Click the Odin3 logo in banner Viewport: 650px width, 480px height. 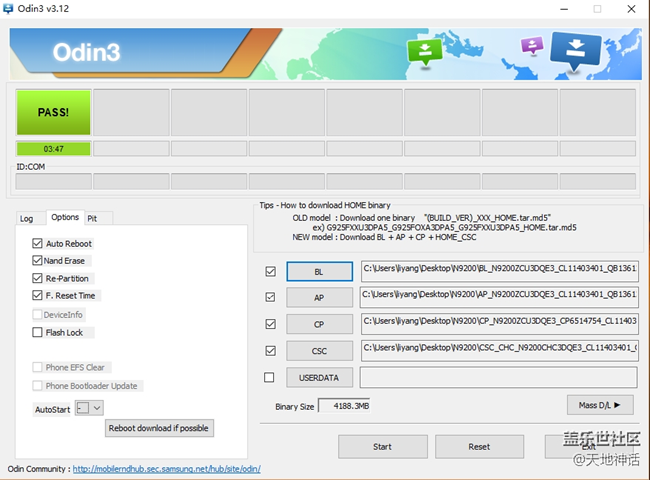[x=86, y=52]
